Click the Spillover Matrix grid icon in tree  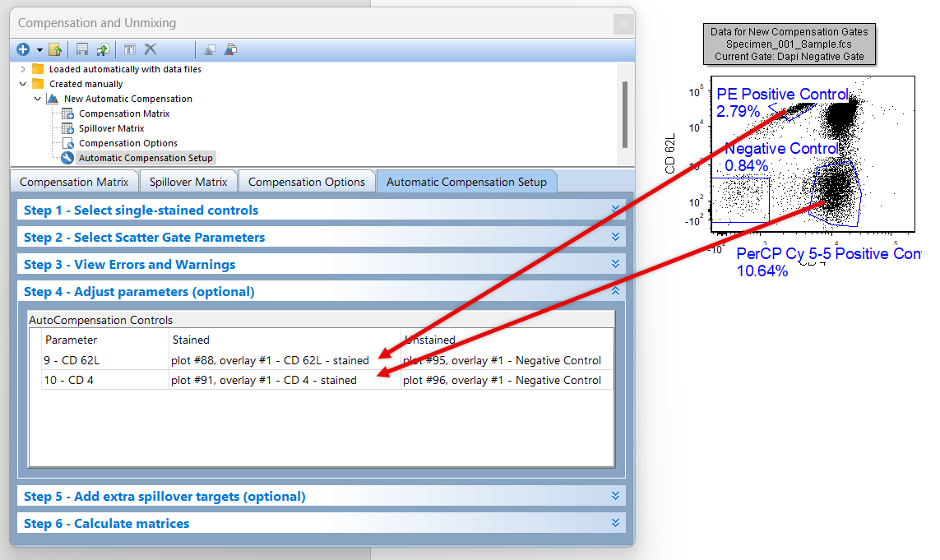(67, 128)
